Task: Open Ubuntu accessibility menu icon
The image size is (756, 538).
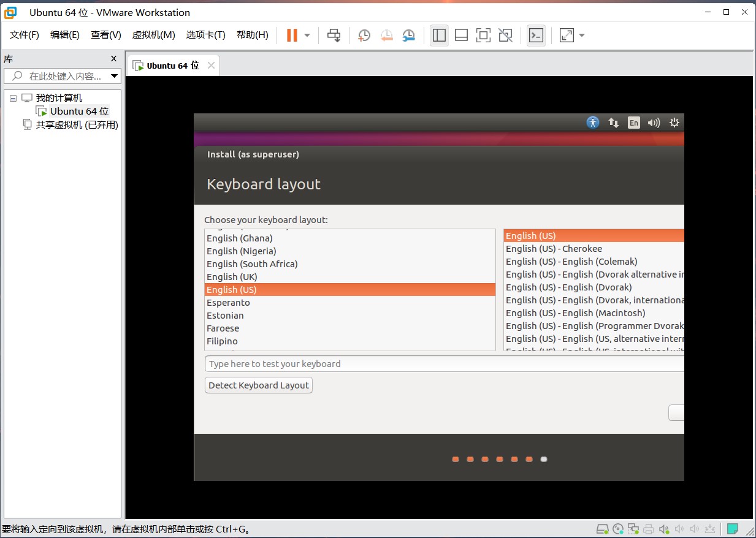Action: coord(592,123)
